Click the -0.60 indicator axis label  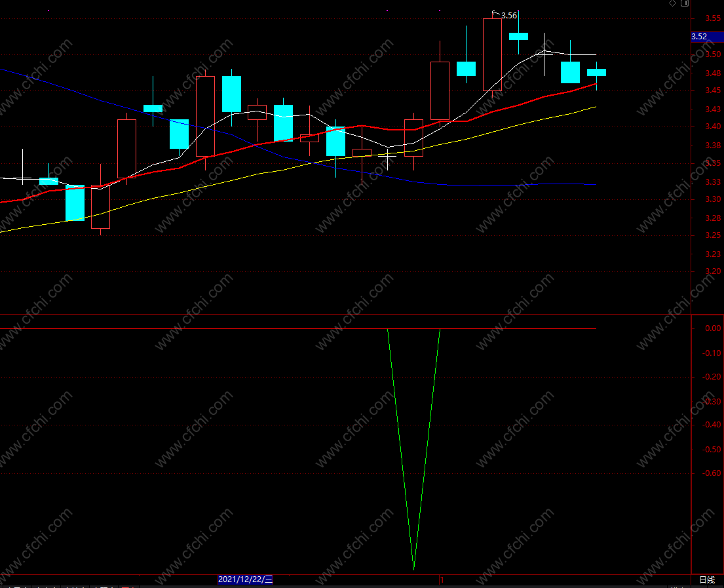(712, 473)
